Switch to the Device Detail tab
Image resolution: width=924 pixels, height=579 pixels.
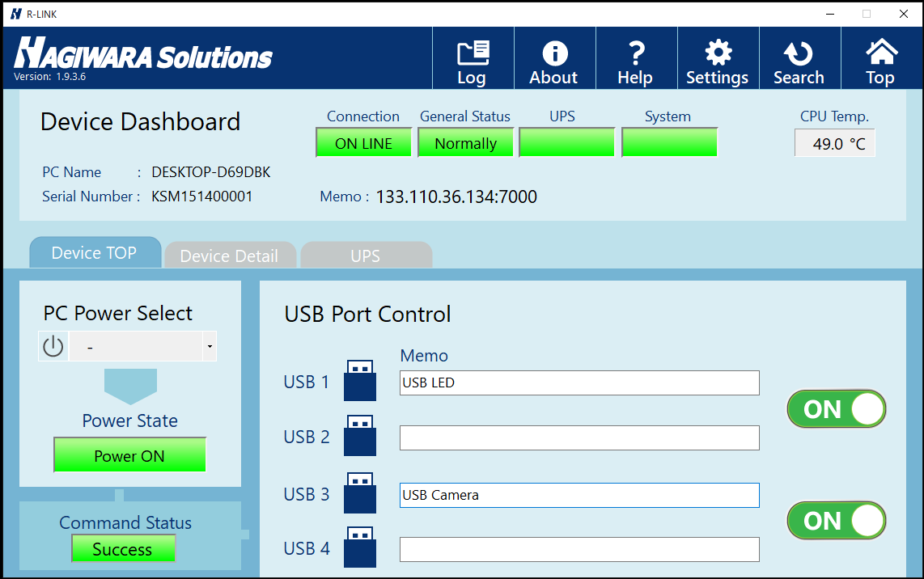(230, 255)
